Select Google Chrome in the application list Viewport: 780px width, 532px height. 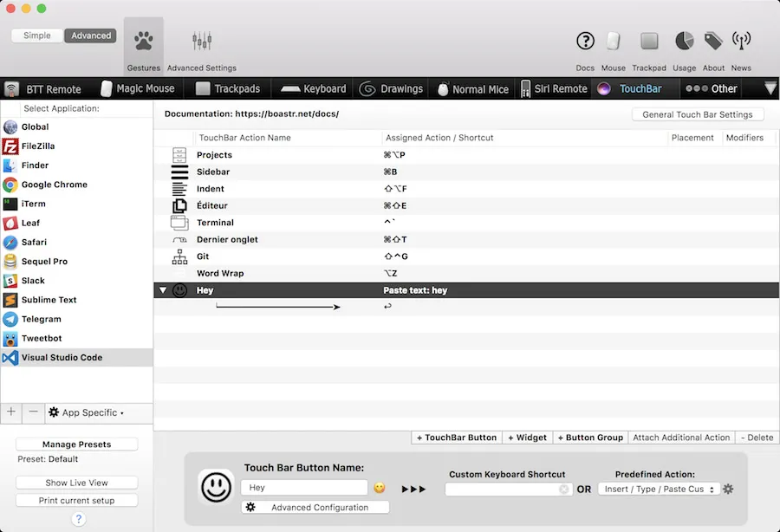76,185
